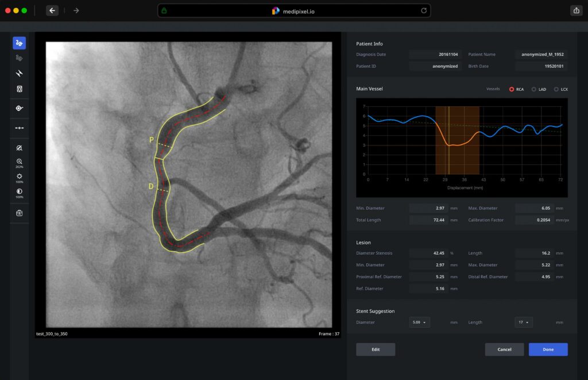The height and width of the screenshot is (380, 588).
Task: Select the dotted line segment tool
Action: tap(19, 128)
